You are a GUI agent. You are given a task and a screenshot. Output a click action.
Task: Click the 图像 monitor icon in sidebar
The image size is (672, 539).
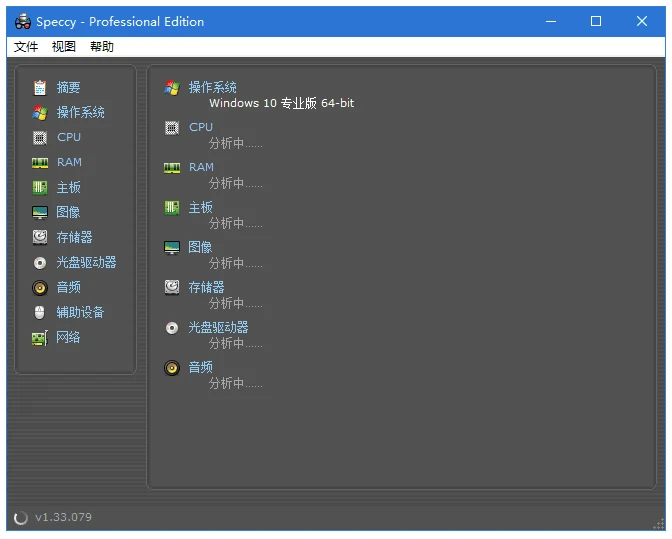click(x=40, y=212)
